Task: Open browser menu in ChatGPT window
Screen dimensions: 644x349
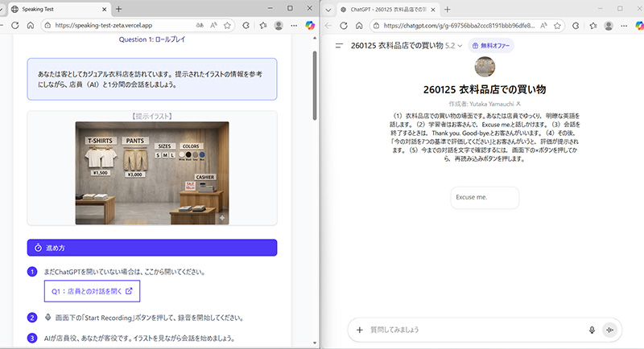Action: click(x=624, y=26)
